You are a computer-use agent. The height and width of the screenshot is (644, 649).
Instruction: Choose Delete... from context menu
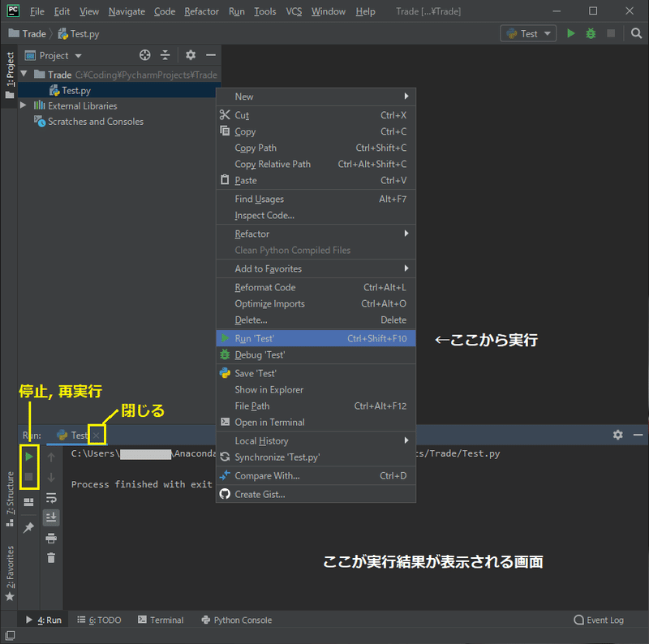coord(316,320)
